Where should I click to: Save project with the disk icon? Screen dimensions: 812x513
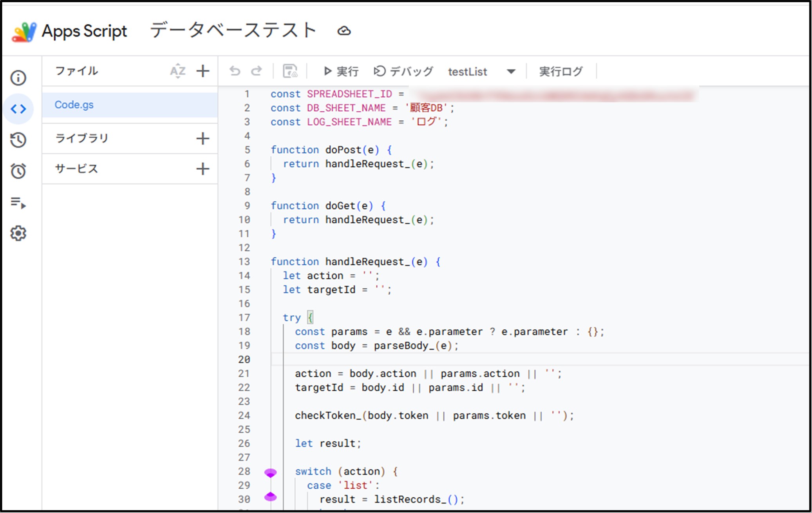290,71
